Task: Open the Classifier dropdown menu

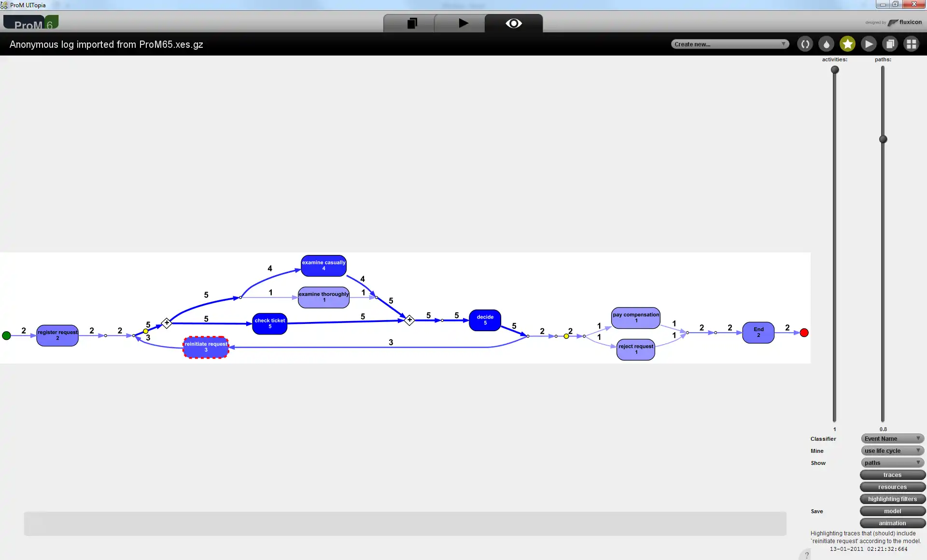Action: coord(892,438)
